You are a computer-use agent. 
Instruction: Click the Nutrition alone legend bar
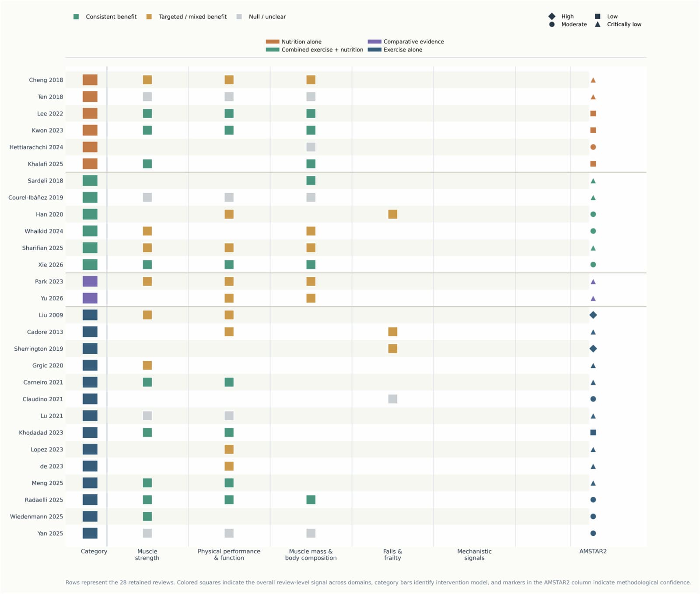(x=273, y=42)
